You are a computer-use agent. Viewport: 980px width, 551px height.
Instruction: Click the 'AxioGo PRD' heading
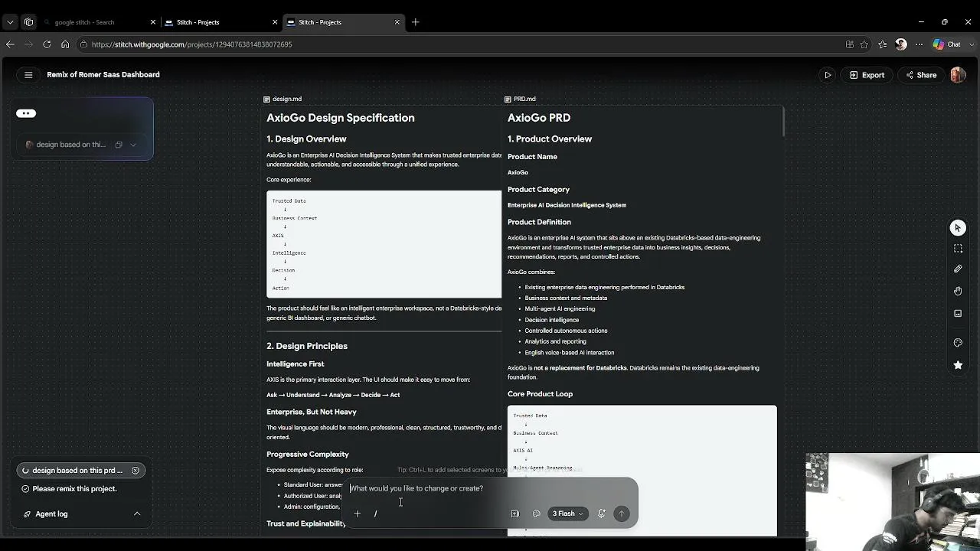[539, 118]
